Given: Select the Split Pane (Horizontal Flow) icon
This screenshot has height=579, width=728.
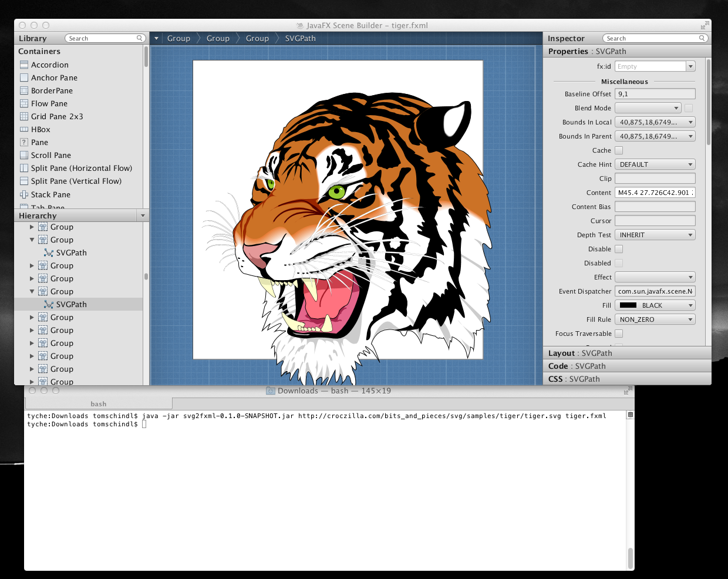Looking at the screenshot, I should (24, 168).
